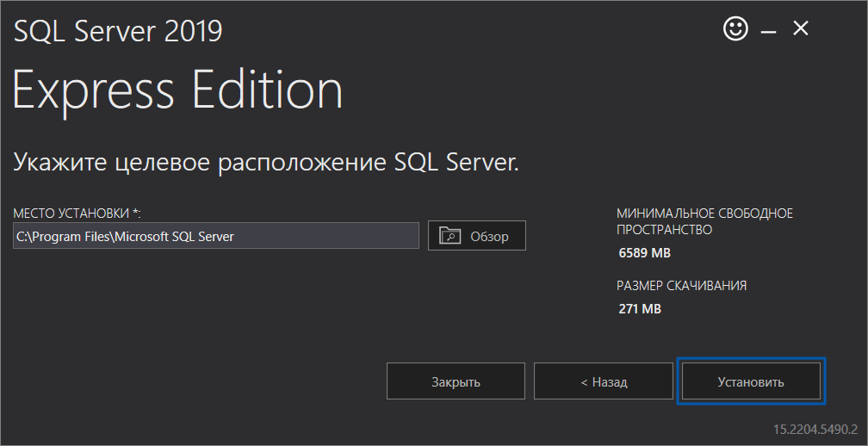868x446 pixels.
Task: Click the C:\Program Files\Microsoft SQL Server path text
Action: point(125,236)
